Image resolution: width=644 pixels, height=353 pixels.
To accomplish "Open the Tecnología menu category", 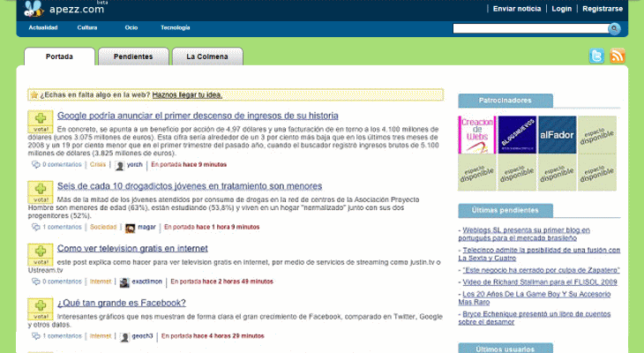I will [176, 27].
